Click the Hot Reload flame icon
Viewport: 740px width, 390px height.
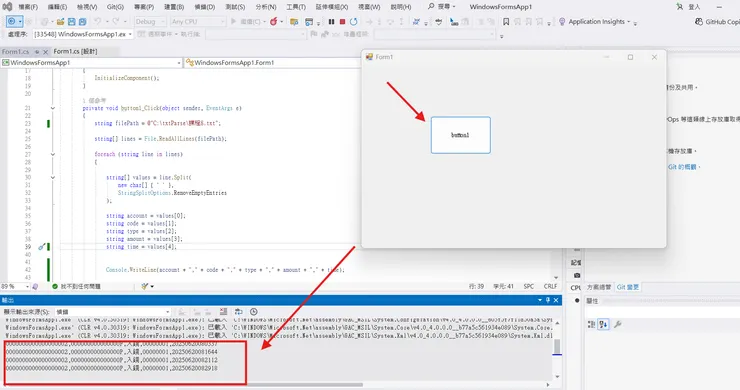(x=273, y=22)
